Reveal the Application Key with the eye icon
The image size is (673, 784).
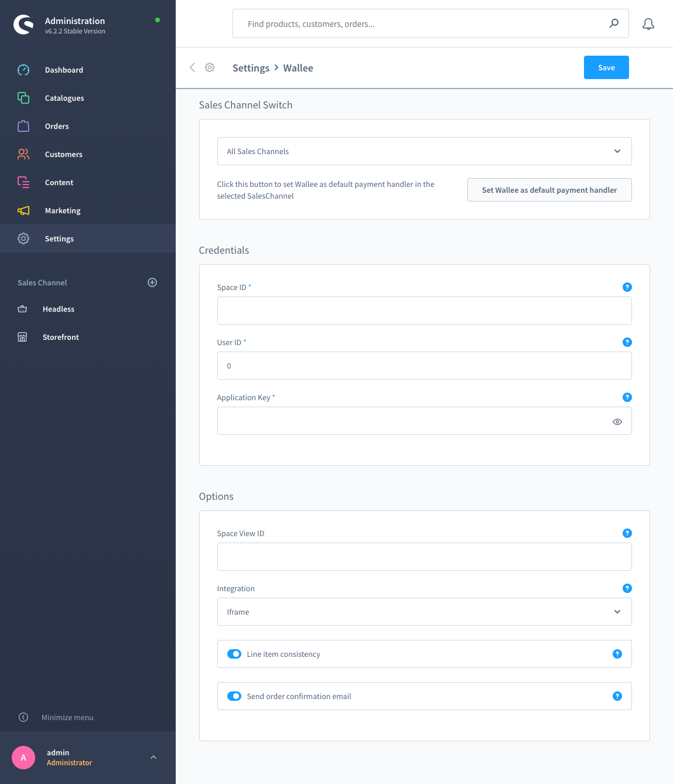(x=617, y=421)
